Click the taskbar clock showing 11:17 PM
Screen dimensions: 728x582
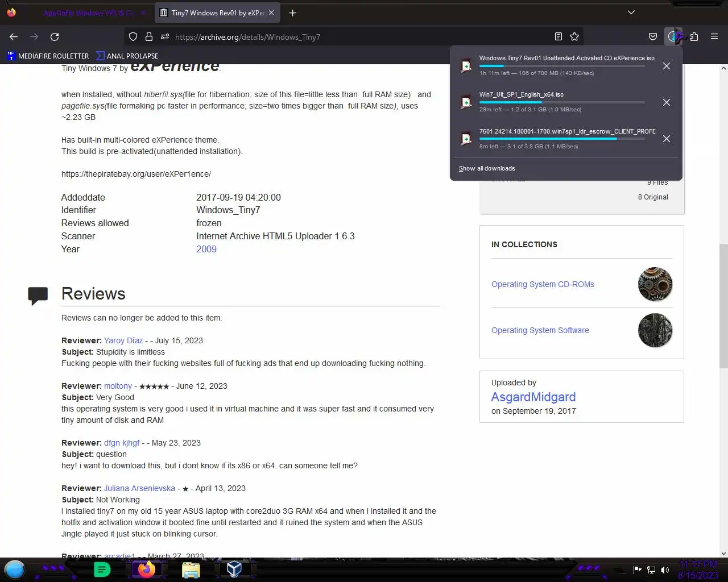[698, 569]
